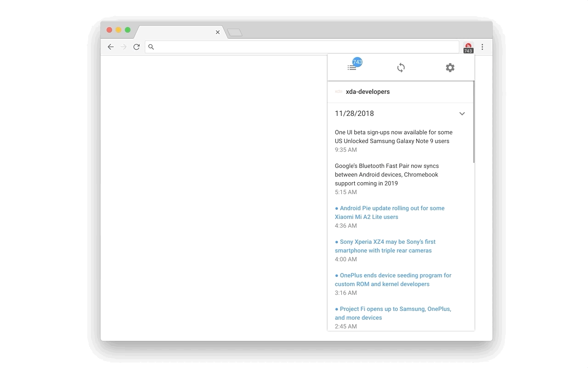Open the extension settings gear

point(450,68)
